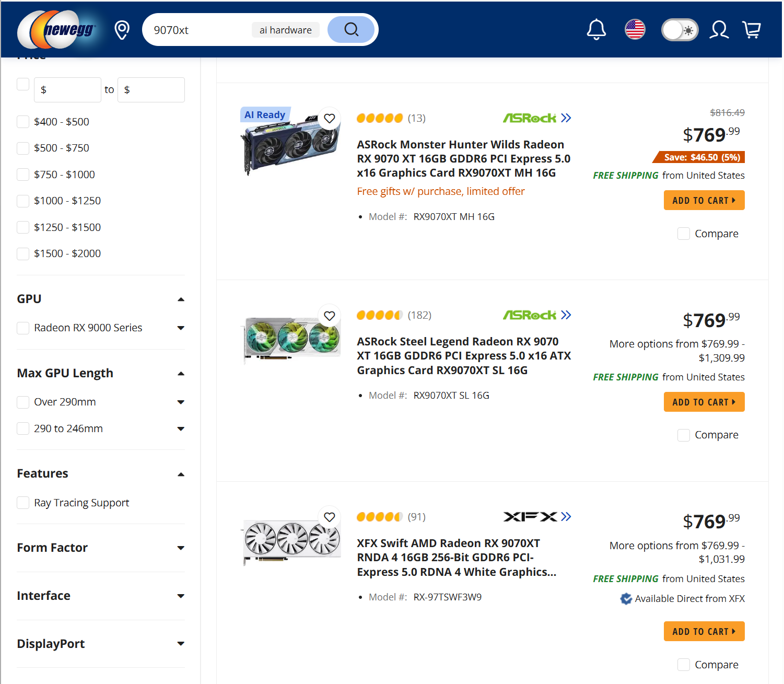This screenshot has height=684, width=784.
Task: Collapse the GPU filter section
Action: (x=181, y=299)
